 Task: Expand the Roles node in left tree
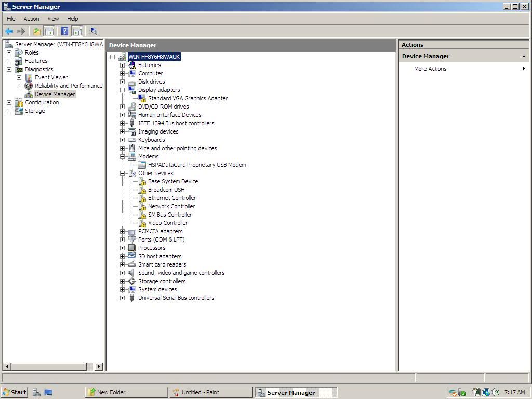9,52
